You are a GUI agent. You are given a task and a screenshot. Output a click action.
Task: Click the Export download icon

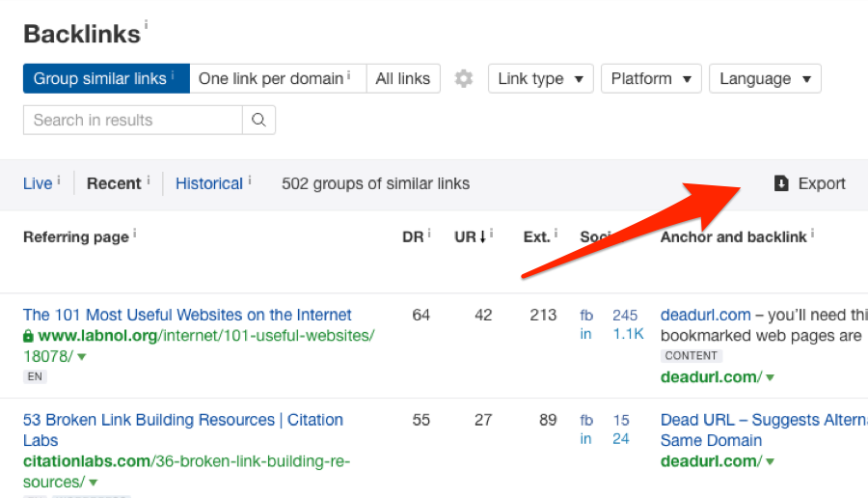click(x=781, y=183)
